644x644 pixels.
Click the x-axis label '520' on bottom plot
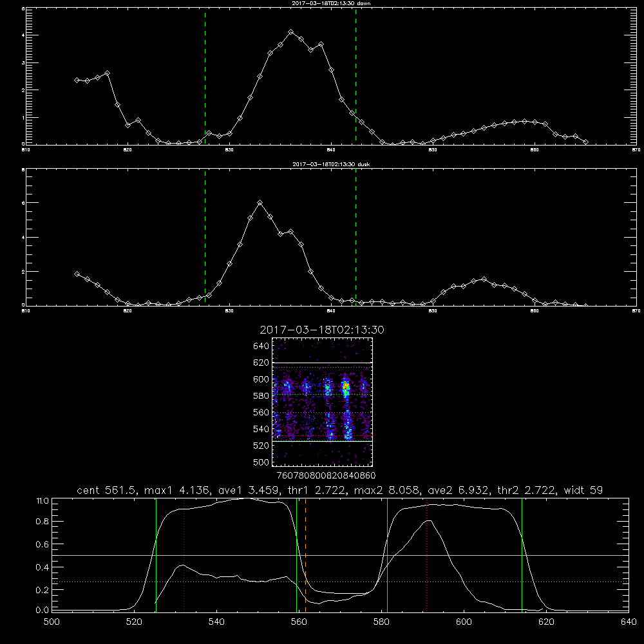[x=134, y=622]
